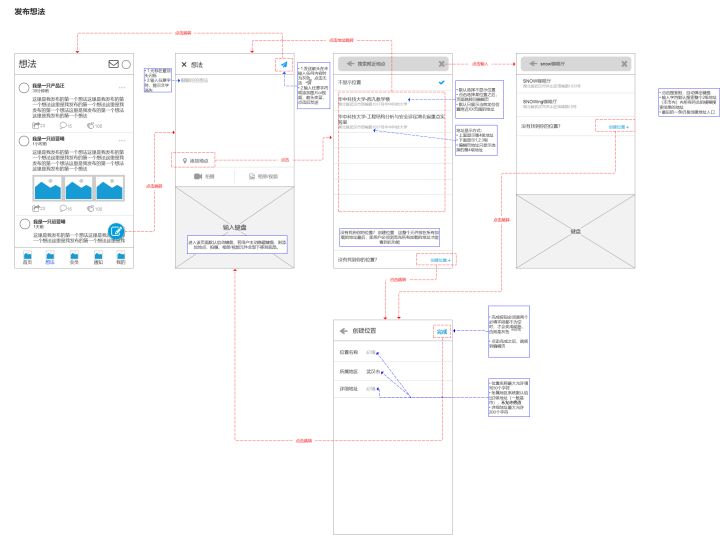
Task: Click the X icon in 搜索附近地点 search bar
Action: 441,64
